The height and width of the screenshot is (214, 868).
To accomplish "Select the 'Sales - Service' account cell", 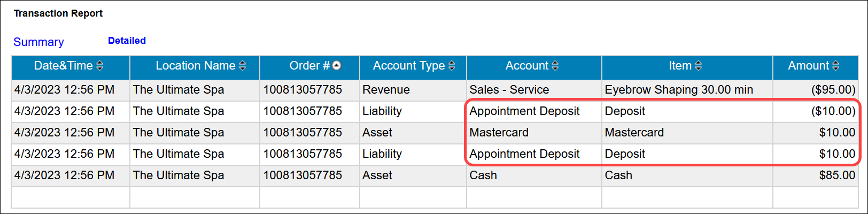I will click(534, 90).
